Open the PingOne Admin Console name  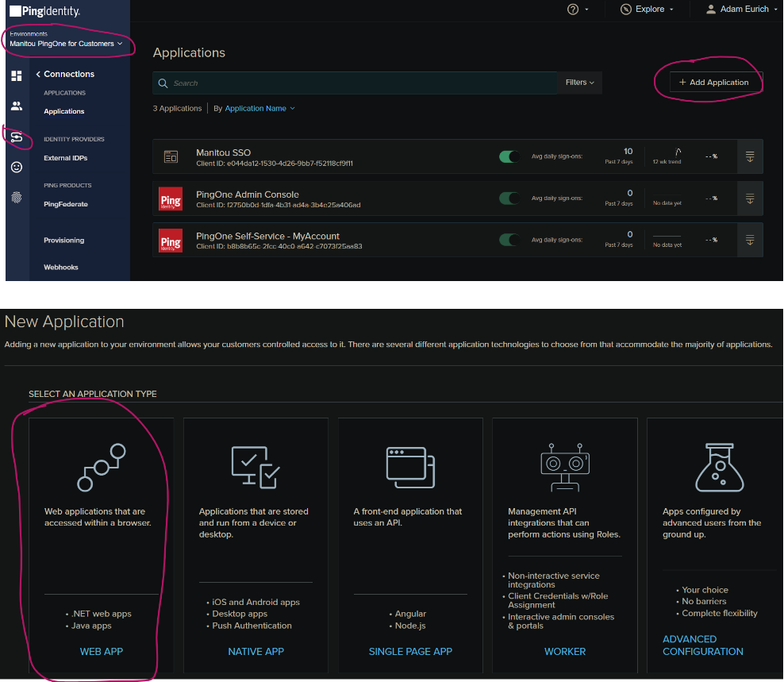click(248, 195)
